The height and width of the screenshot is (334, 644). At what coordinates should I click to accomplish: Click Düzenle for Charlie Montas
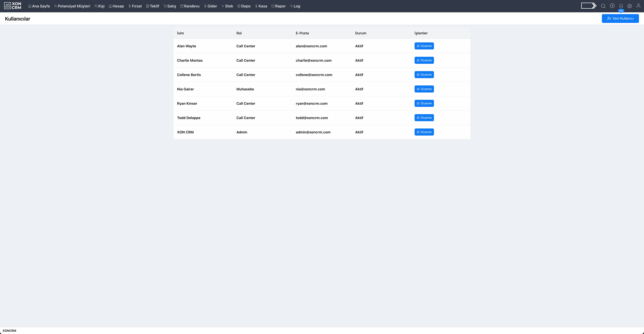click(x=424, y=60)
